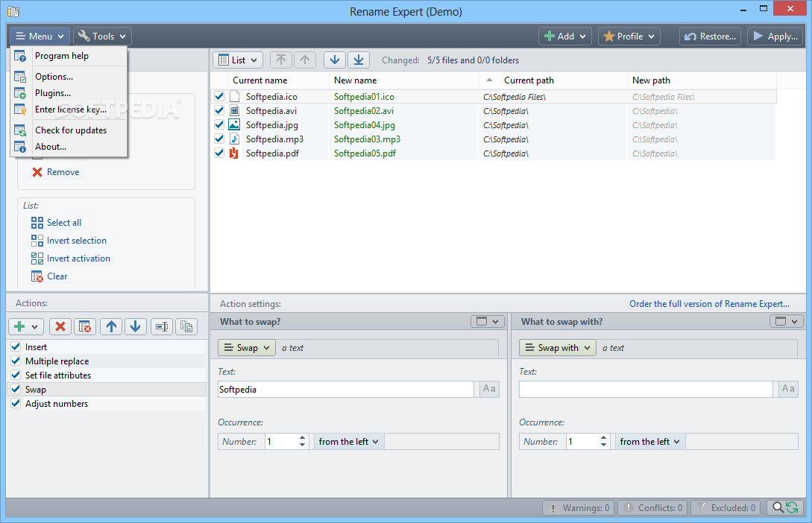Click the search refresh status bar icon
Screen dimensions: 812x523
pyautogui.click(x=785, y=508)
